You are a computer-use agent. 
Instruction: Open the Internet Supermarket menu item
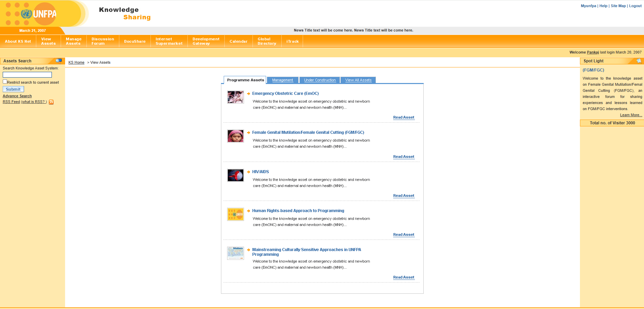tap(169, 41)
